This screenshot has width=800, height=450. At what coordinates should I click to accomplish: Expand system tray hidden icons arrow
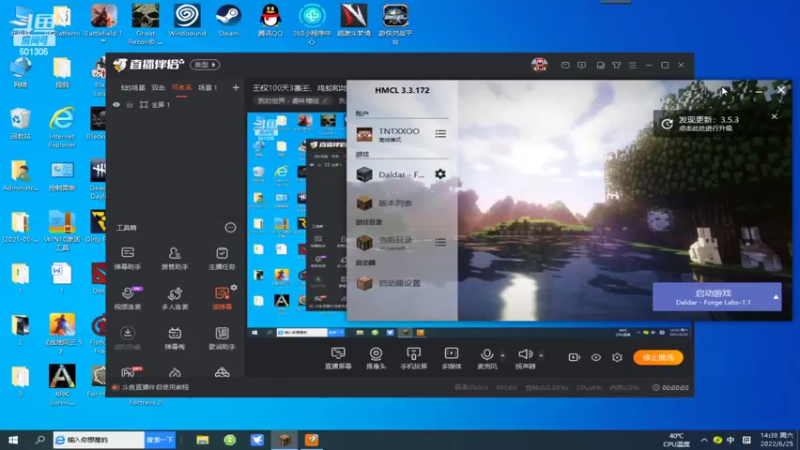[x=704, y=440]
